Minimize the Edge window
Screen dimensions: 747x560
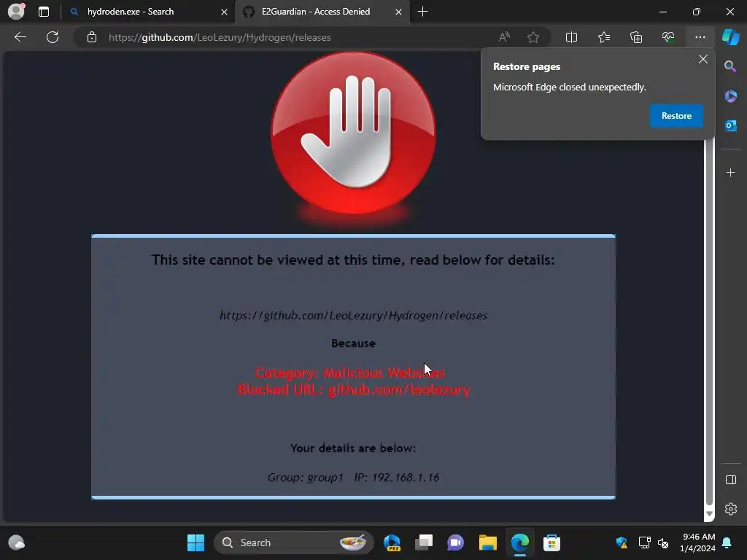point(662,12)
